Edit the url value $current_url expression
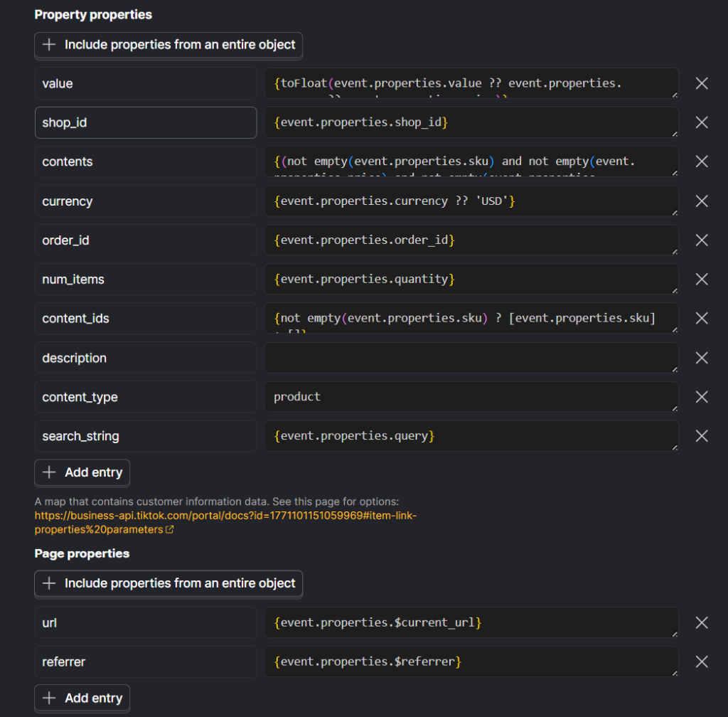This screenshot has width=728, height=717. click(471, 622)
